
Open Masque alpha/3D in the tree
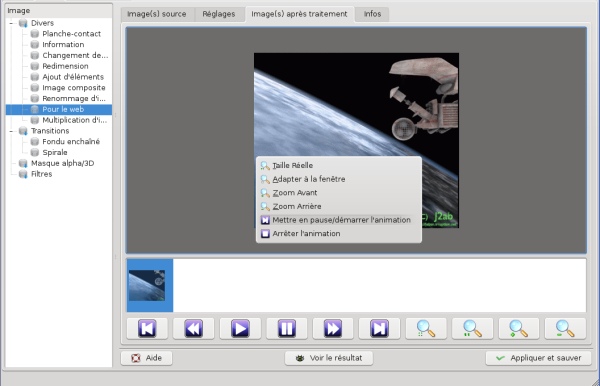pos(62,163)
